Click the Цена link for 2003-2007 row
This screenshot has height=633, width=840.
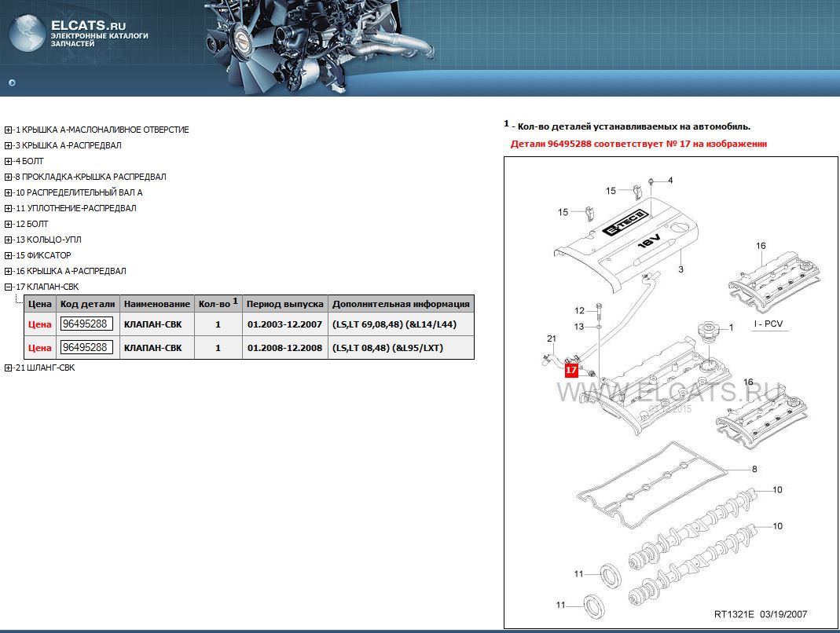tap(39, 324)
